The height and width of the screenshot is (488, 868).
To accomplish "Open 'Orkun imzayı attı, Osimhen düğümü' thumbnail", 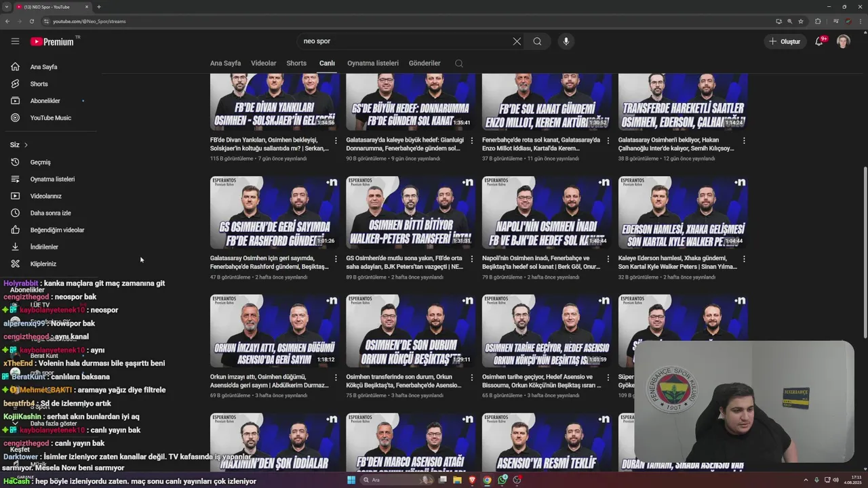I will (275, 331).
